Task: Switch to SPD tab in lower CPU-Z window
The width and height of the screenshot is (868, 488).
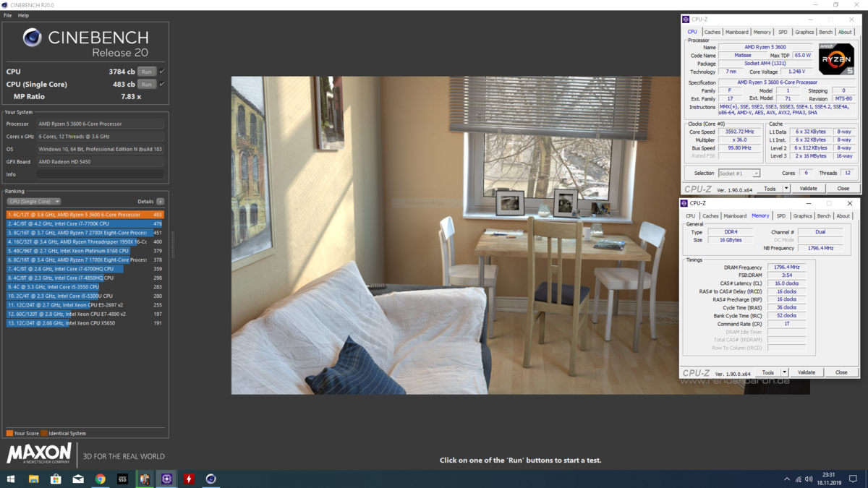Action: click(x=781, y=215)
